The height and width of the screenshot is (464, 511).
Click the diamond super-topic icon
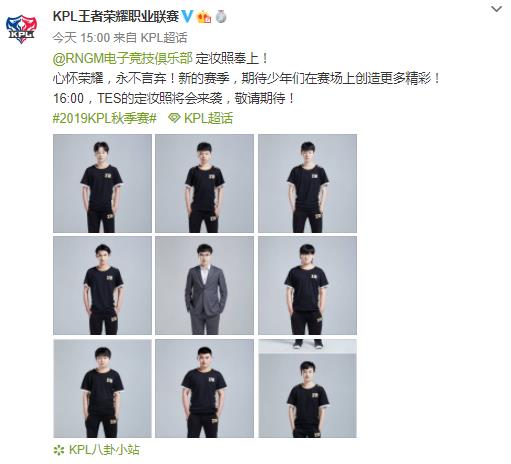tap(174, 118)
